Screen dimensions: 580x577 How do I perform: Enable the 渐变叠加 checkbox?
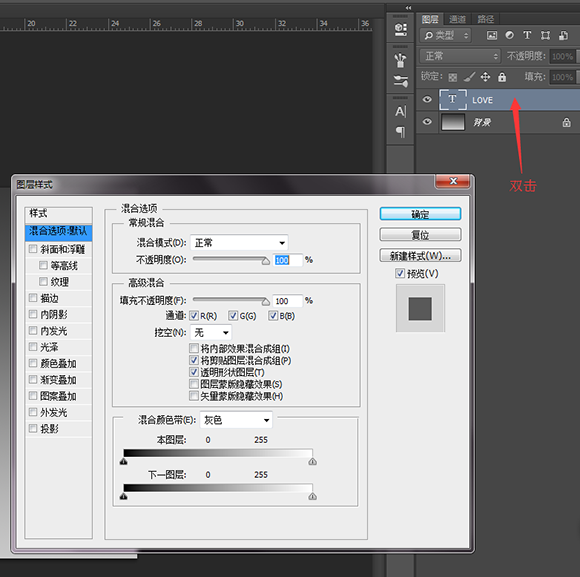point(33,379)
